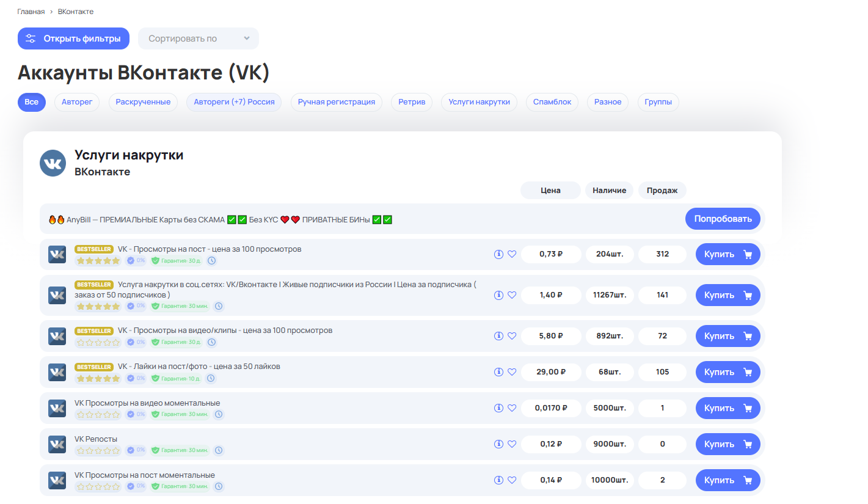Image resolution: width=868 pixels, height=504 pixels.
Task: Click VK thumbnail of Лайки на пост/фото row
Action: [57, 372]
